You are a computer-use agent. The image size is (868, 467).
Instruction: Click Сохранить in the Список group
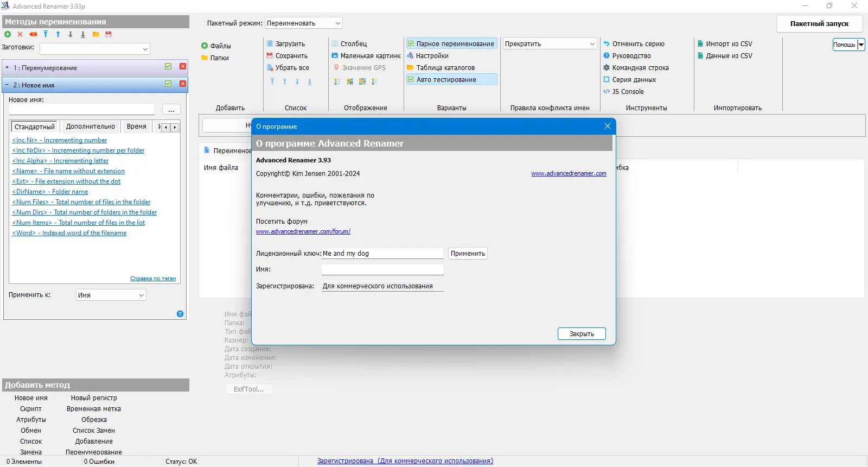(287, 56)
